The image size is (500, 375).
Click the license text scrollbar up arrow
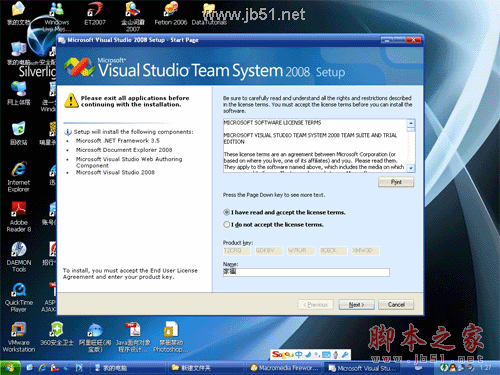[x=411, y=123]
